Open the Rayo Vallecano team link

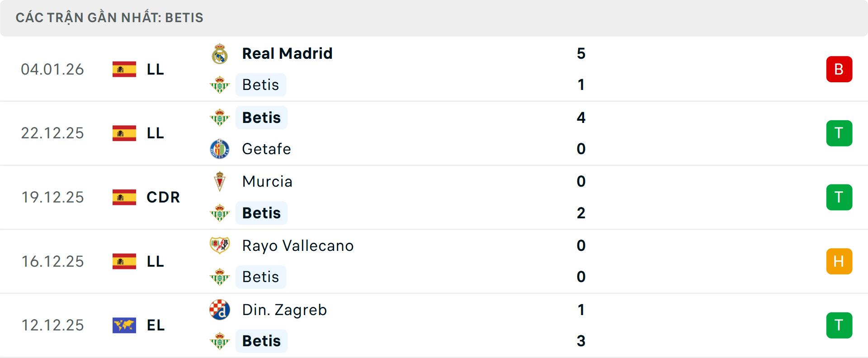pyautogui.click(x=297, y=245)
